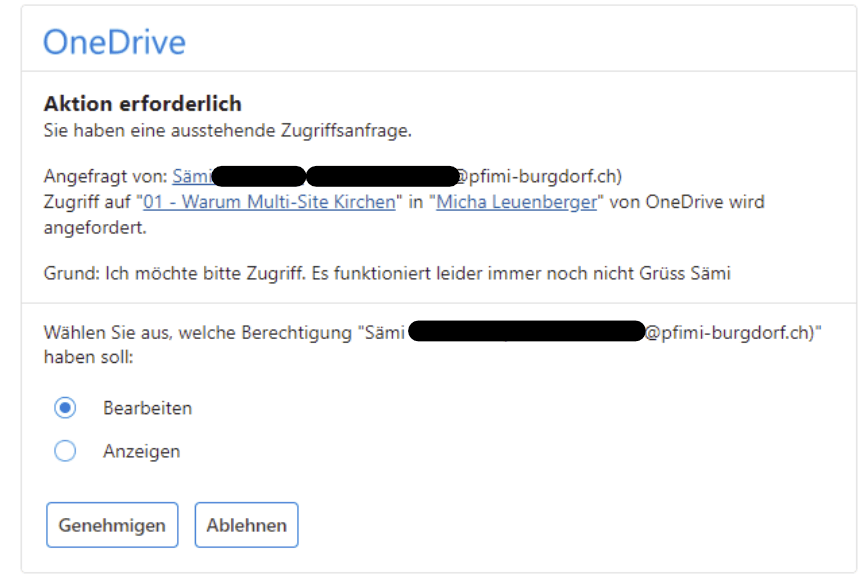Click the "Bearbeiten" option label
Image resolution: width=862 pixels, height=585 pixels.
[147, 408]
